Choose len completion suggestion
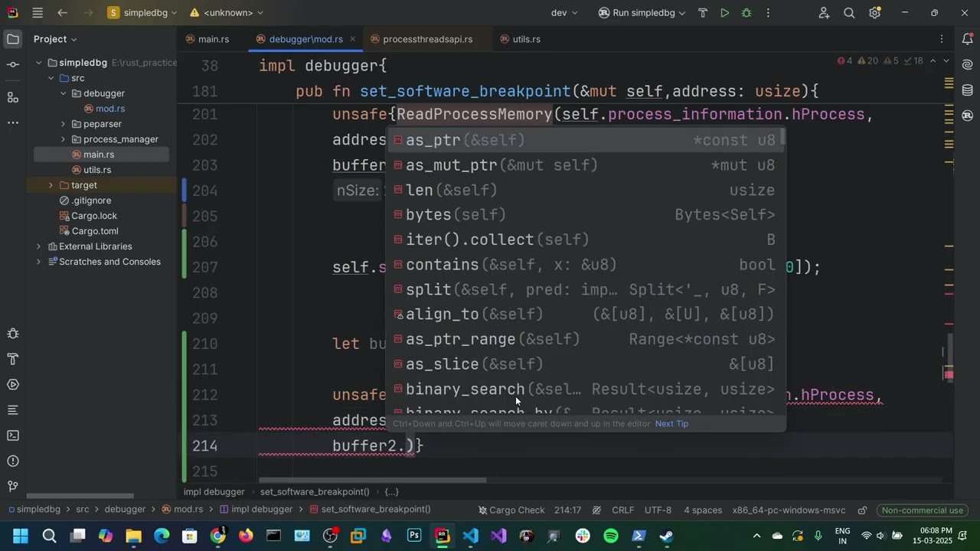The image size is (980, 551). [x=586, y=190]
